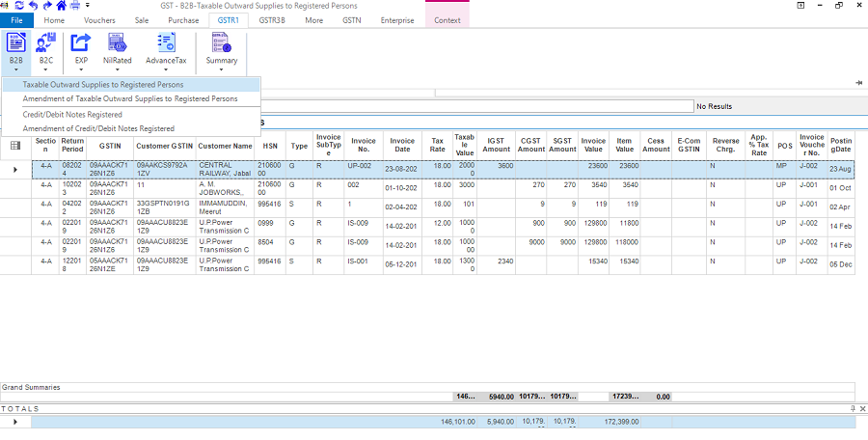Click the NilRated ribbon icon

117,43
